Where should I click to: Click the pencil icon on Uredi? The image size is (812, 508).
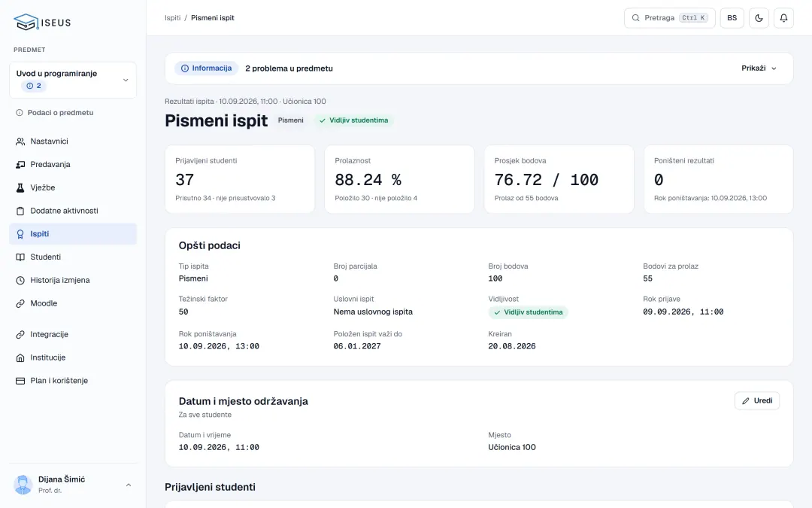746,400
